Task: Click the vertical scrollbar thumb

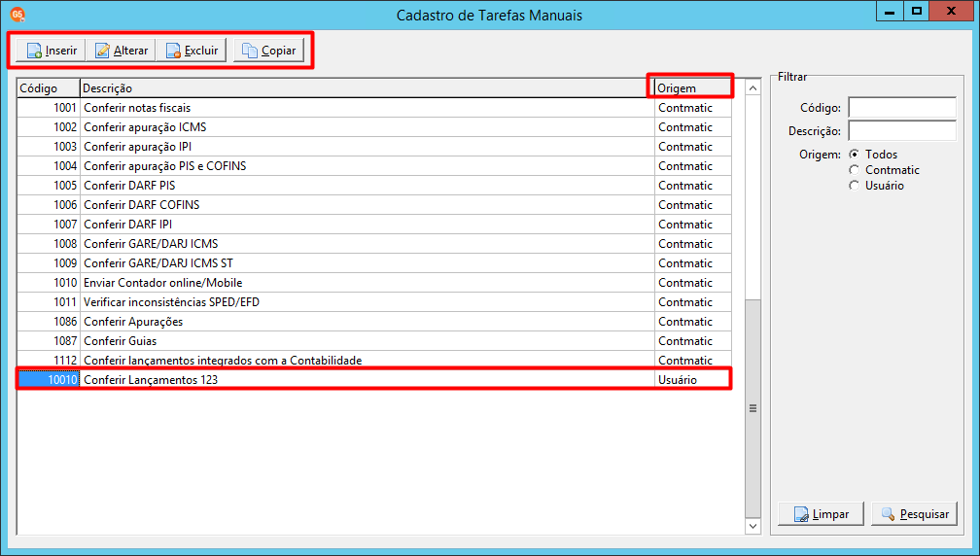Action: click(x=752, y=408)
